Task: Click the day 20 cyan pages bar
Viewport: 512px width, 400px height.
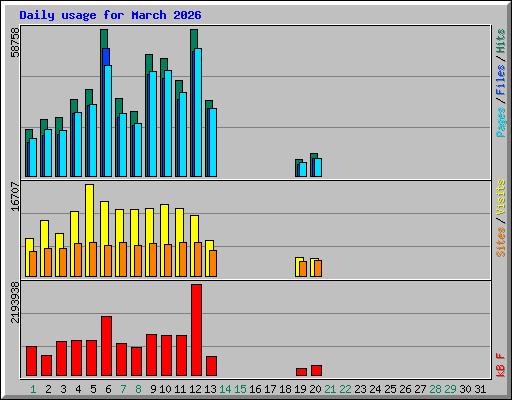Action: point(318,167)
